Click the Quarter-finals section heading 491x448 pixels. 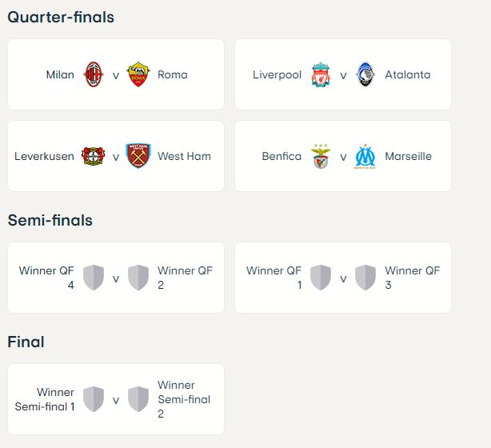coord(61,17)
